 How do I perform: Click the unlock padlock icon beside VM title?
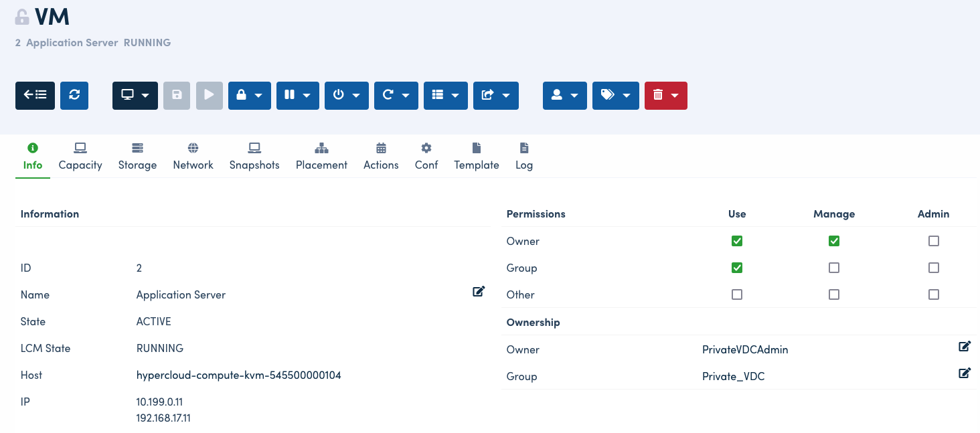[x=22, y=17]
